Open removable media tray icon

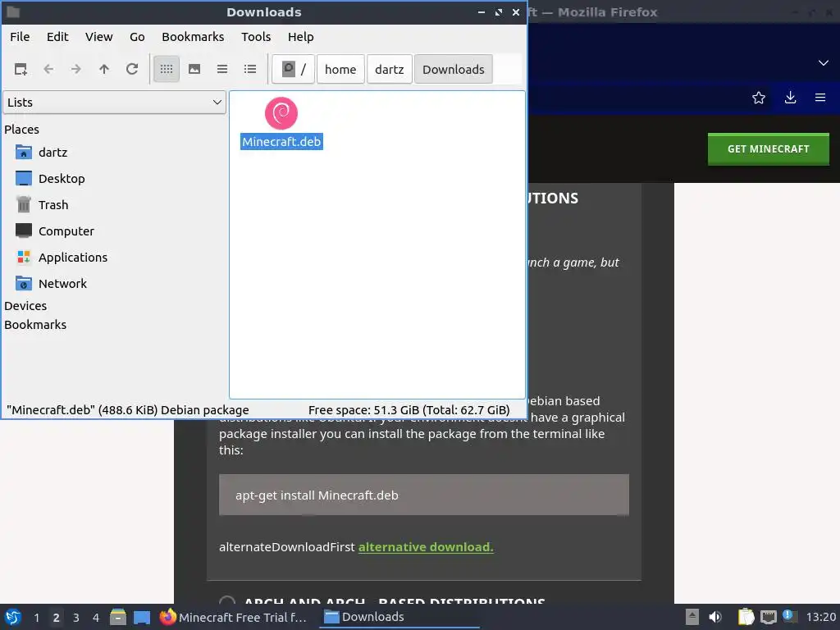point(692,617)
